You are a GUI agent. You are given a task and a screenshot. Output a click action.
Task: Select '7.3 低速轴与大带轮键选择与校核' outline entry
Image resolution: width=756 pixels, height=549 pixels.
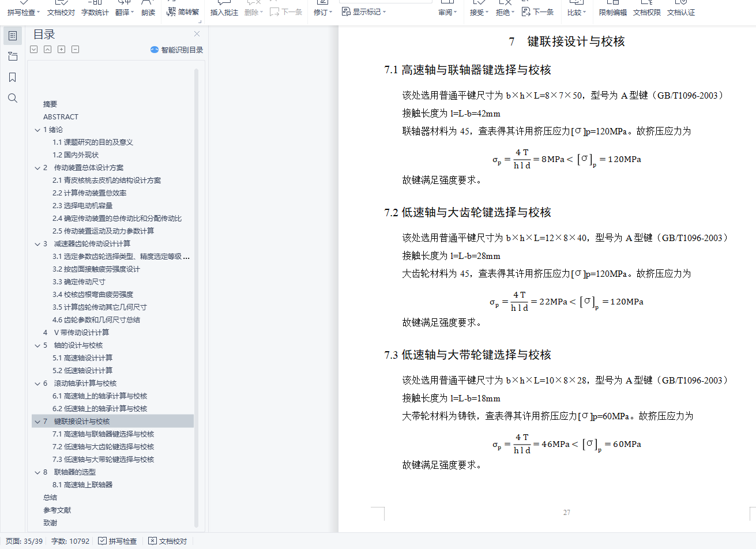coord(103,460)
